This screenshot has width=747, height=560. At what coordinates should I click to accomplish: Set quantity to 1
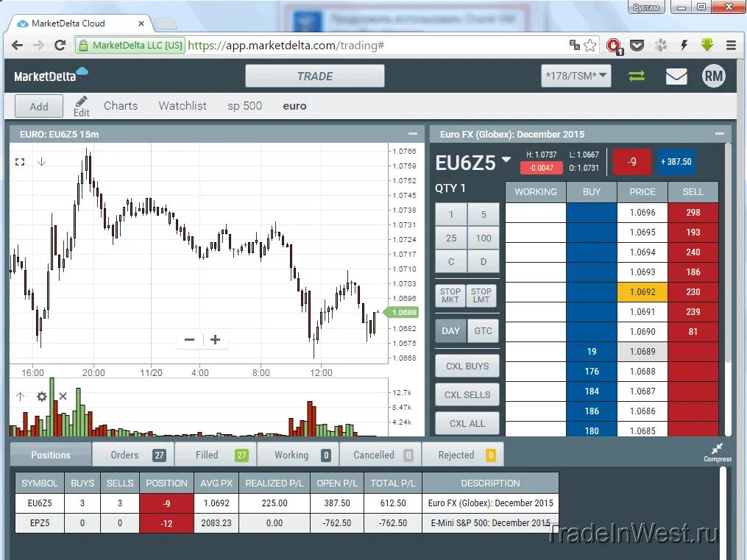pyautogui.click(x=450, y=214)
